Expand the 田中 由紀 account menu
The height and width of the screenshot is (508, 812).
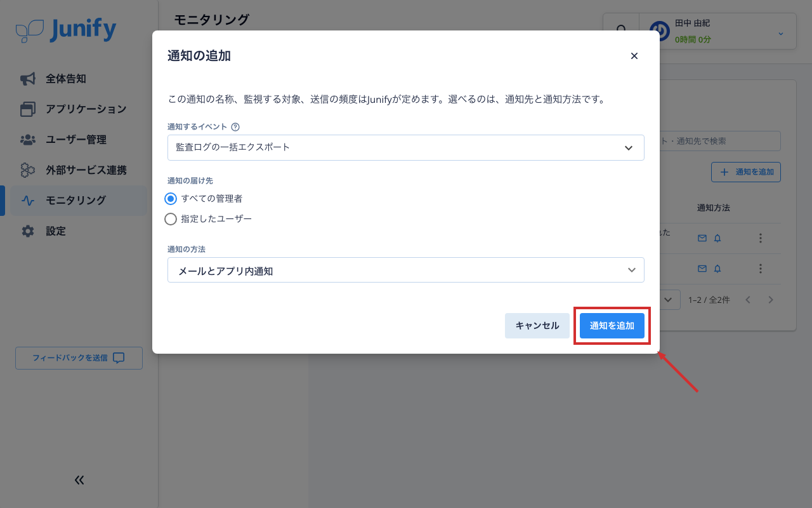(781, 33)
